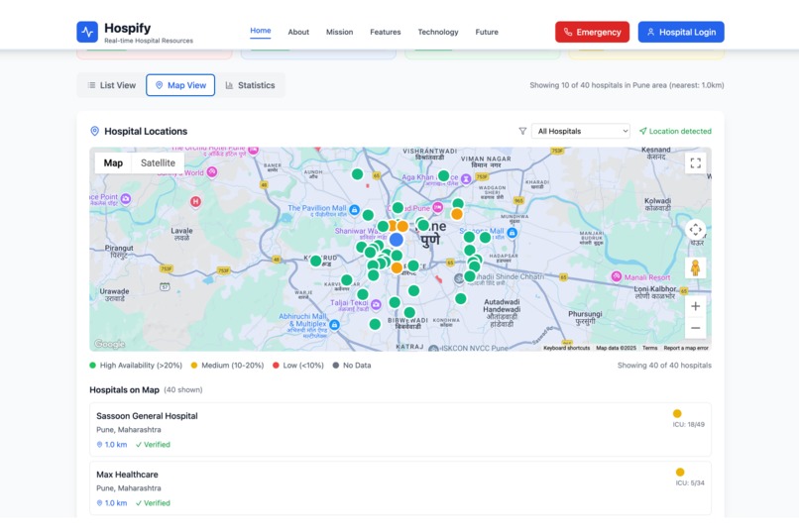
Task: Click the Taljai Tekdi map pin
Action: (376, 304)
